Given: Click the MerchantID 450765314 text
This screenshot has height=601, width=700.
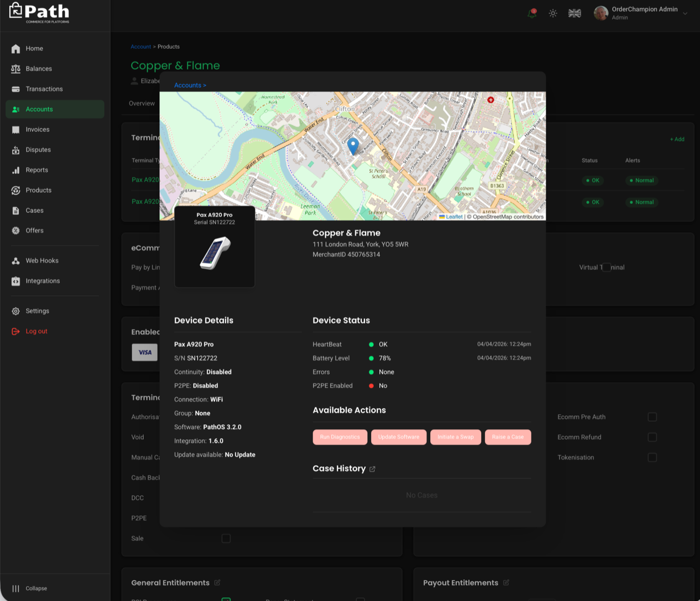Looking at the screenshot, I should (x=346, y=255).
